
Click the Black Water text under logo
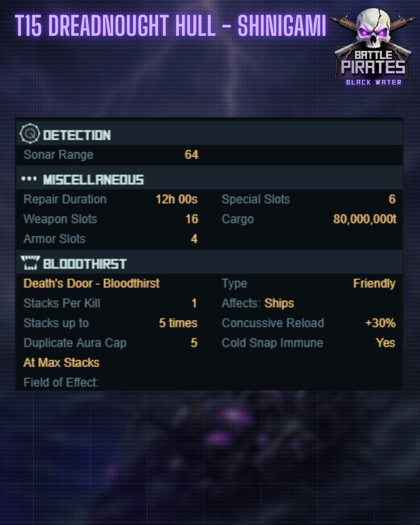click(x=374, y=82)
